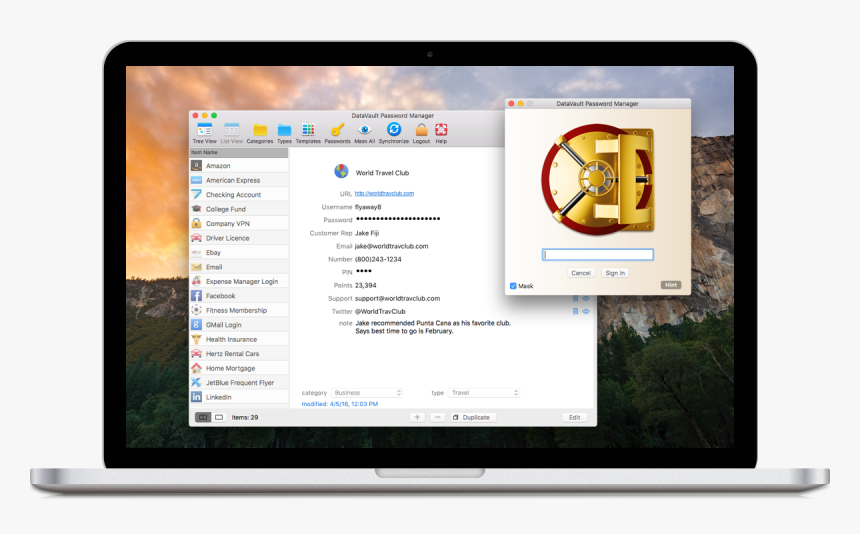The image size is (860, 534).
Task: Open Help lifebuoy icon
Action: tap(441, 133)
